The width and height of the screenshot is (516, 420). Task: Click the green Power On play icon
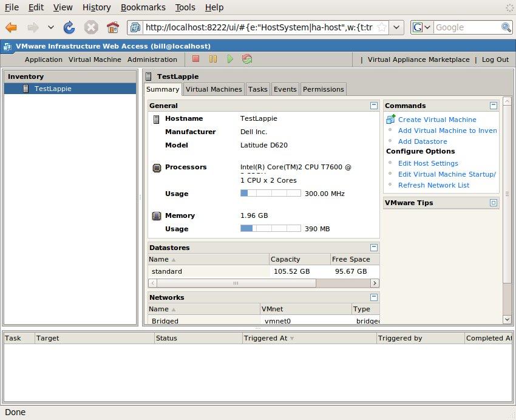(230, 59)
